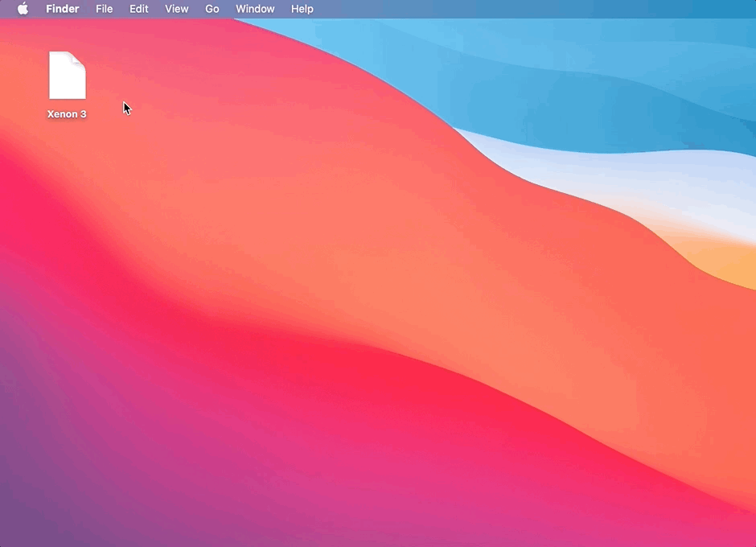Click the folded page corner of Xenon 3

pyautogui.click(x=80, y=59)
